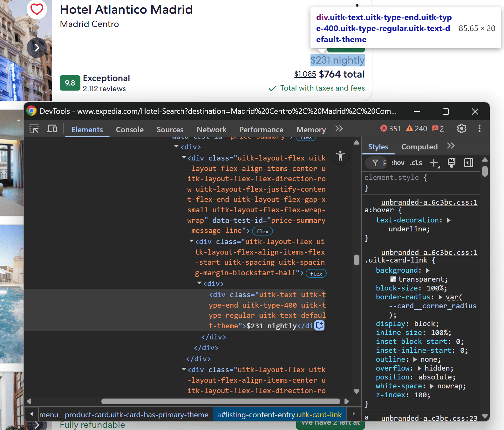Viewport: 504px width, 430px height.
Task: Click the transparent color swatch
Action: point(393,279)
